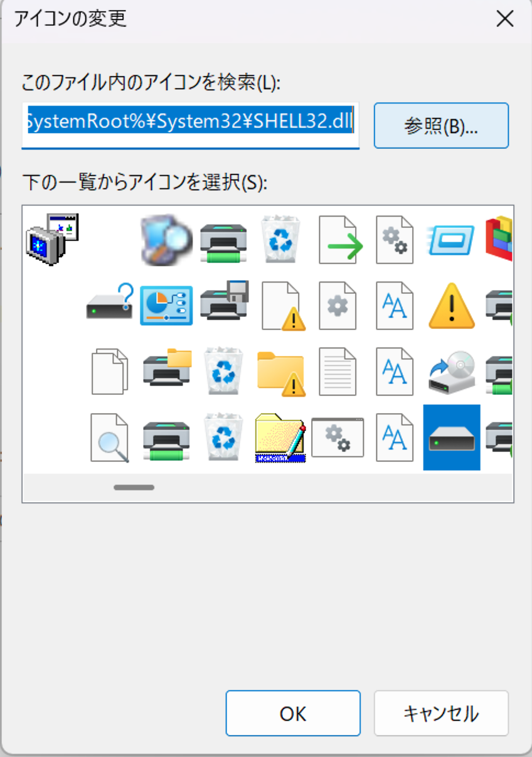Choose the window with gears icon

[x=338, y=438]
